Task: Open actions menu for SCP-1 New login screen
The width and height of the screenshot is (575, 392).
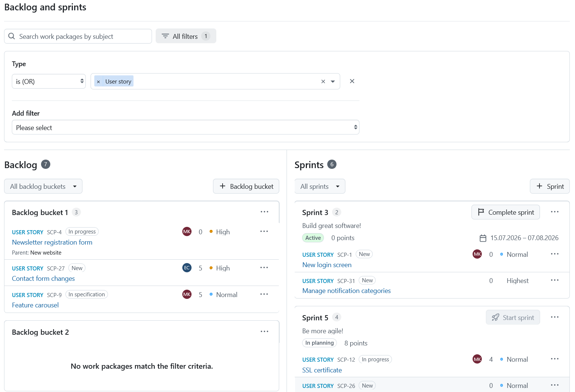Action: 555,254
